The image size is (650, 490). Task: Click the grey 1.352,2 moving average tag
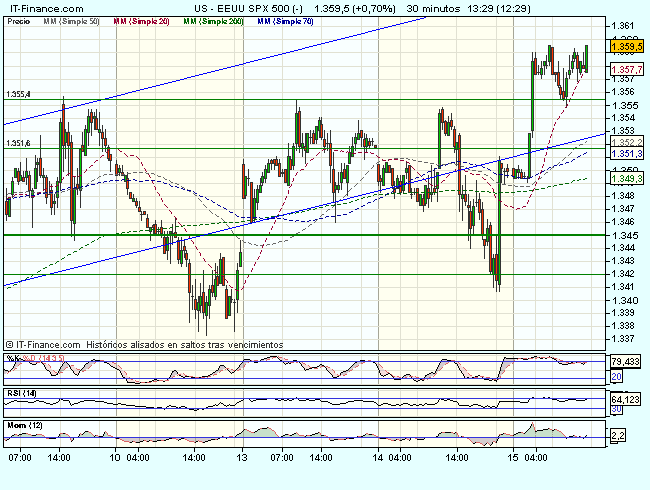coord(627,142)
